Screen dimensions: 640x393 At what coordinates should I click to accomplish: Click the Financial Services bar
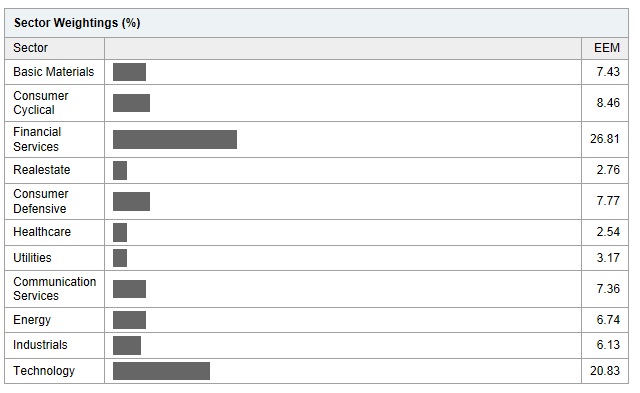pos(175,140)
